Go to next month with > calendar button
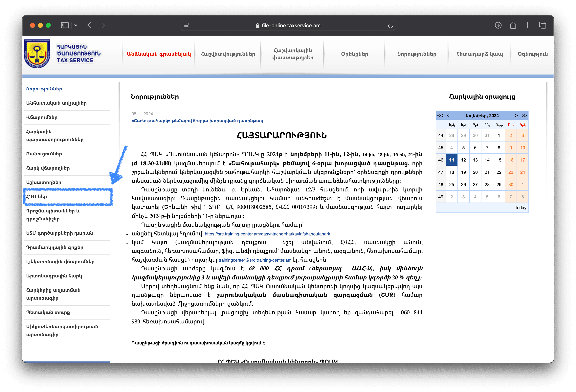 (516, 116)
